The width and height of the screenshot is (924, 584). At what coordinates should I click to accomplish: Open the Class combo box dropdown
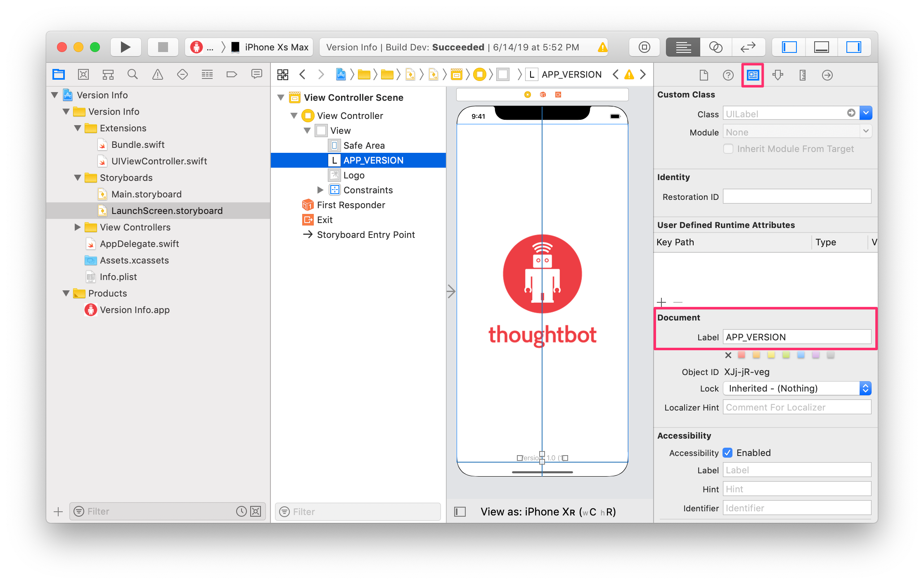click(x=866, y=113)
